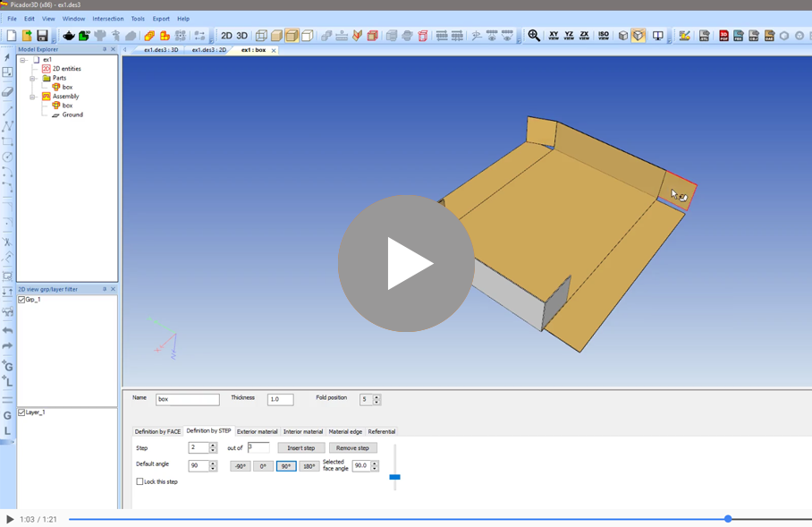Image resolution: width=812 pixels, height=527 pixels.
Task: Click the OBJ export icon
Action: pyautogui.click(x=754, y=35)
